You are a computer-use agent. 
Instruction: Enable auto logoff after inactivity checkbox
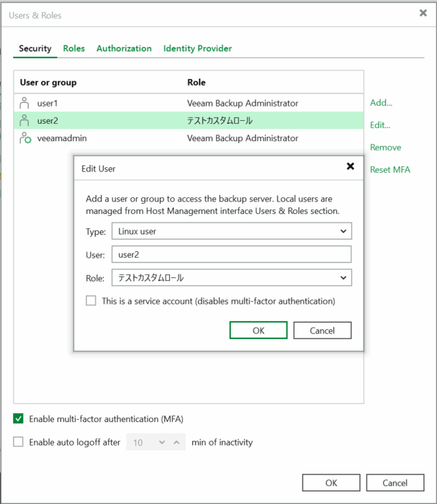click(18, 441)
